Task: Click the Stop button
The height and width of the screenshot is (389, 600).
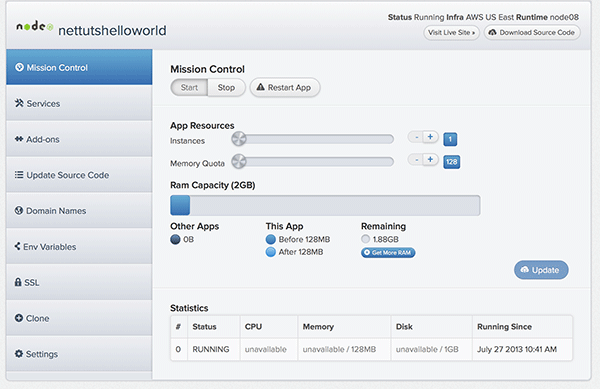Action: click(x=226, y=88)
